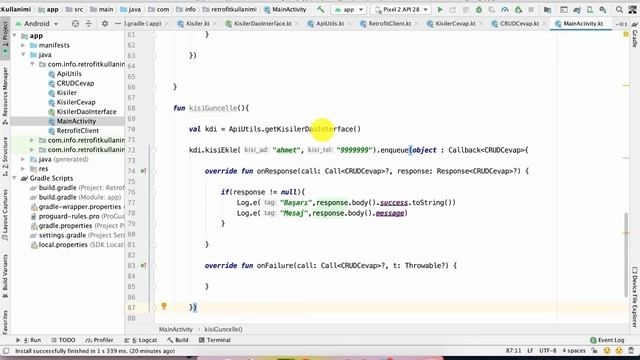Open the Pixel 2 API 28 device dropdown
Viewport: 640px width, 360px height.
401,9
